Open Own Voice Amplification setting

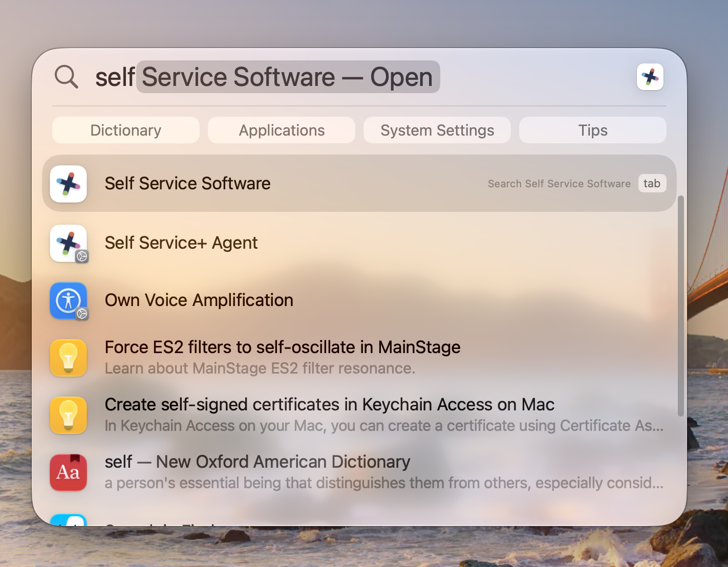tap(359, 300)
